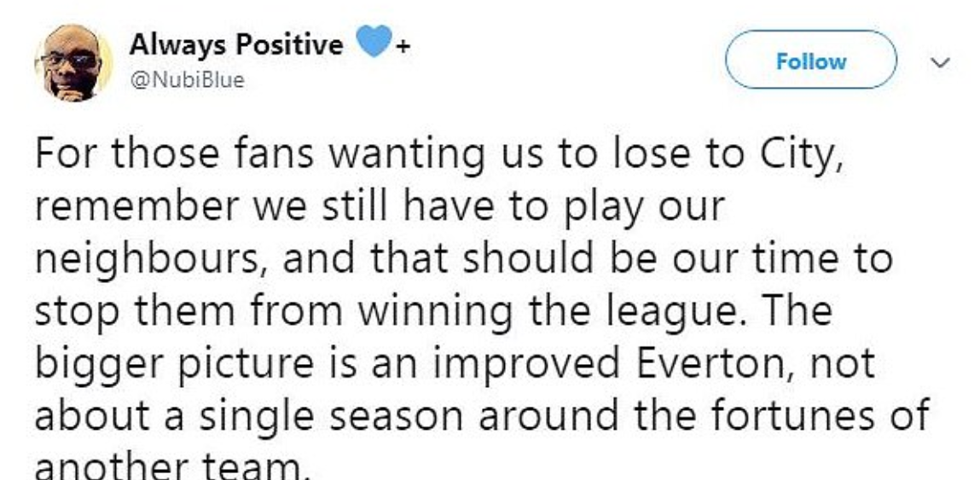
Task: Click the Always Positive profile avatar
Action: click(72, 62)
